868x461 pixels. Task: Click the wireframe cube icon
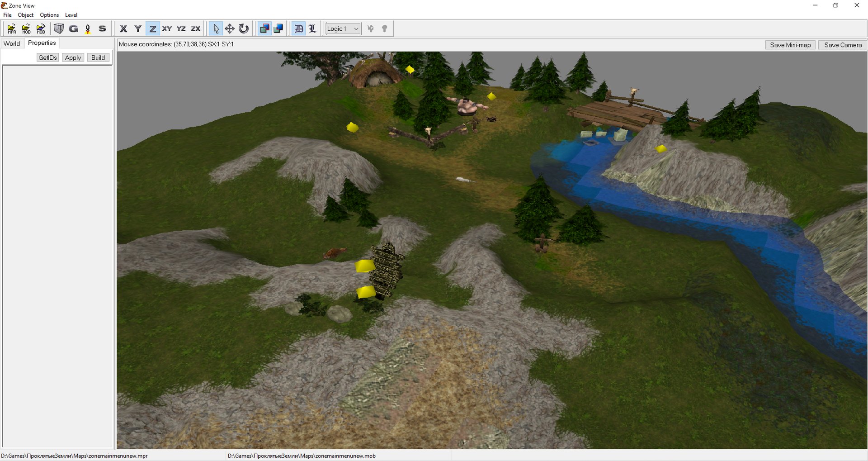coord(59,29)
